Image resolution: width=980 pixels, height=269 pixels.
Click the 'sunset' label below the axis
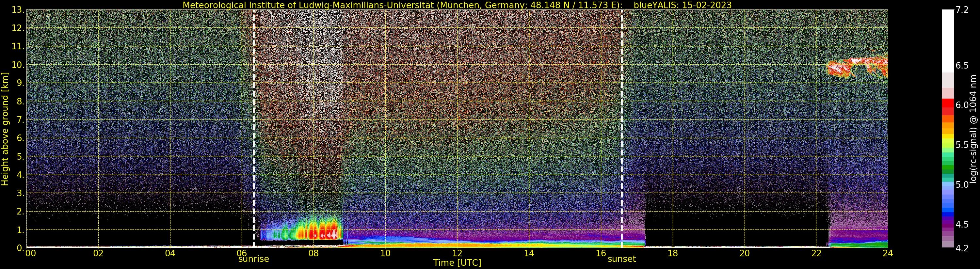[622, 259]
